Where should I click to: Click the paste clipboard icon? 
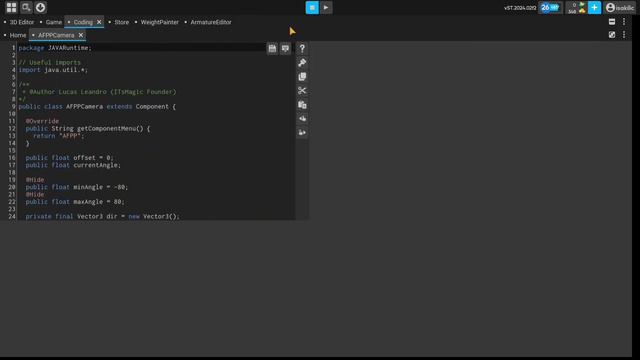302,104
